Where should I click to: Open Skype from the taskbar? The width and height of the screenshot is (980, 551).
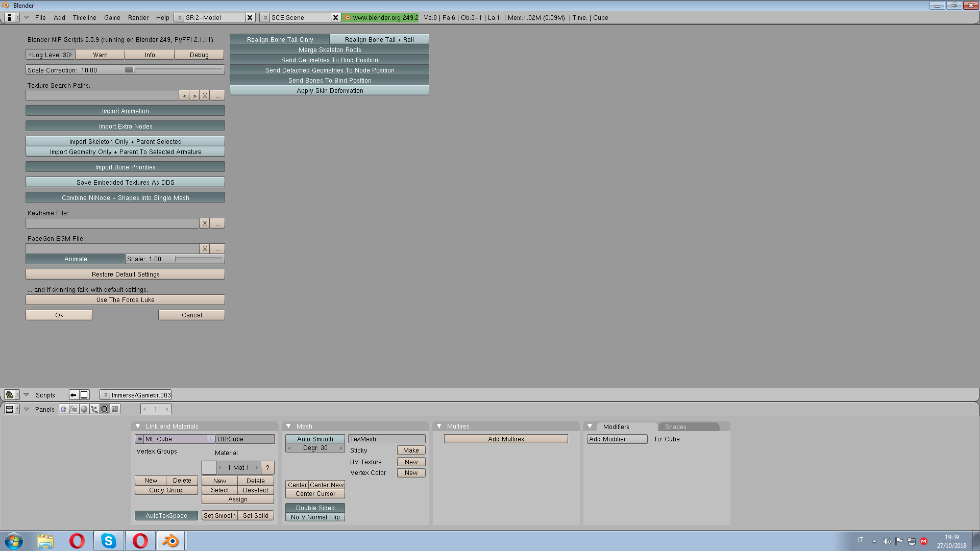click(108, 541)
